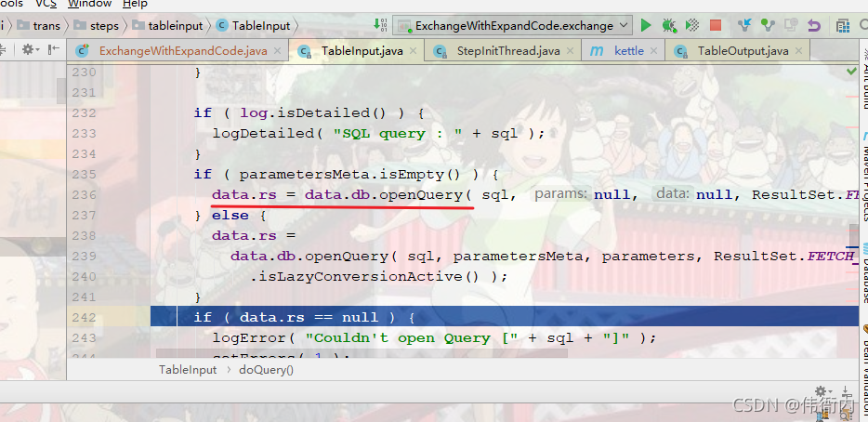Stop the running process (red square)
Screen dimensions: 868x422
(x=716, y=25)
